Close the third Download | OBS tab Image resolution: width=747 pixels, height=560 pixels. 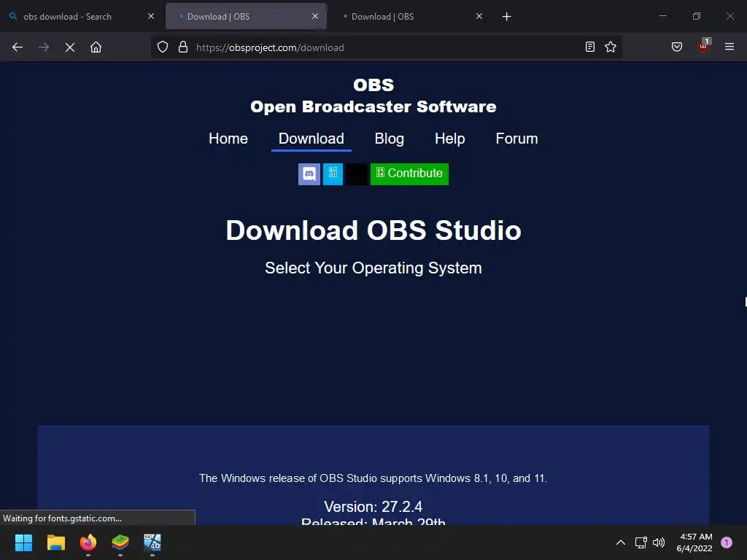click(x=479, y=16)
